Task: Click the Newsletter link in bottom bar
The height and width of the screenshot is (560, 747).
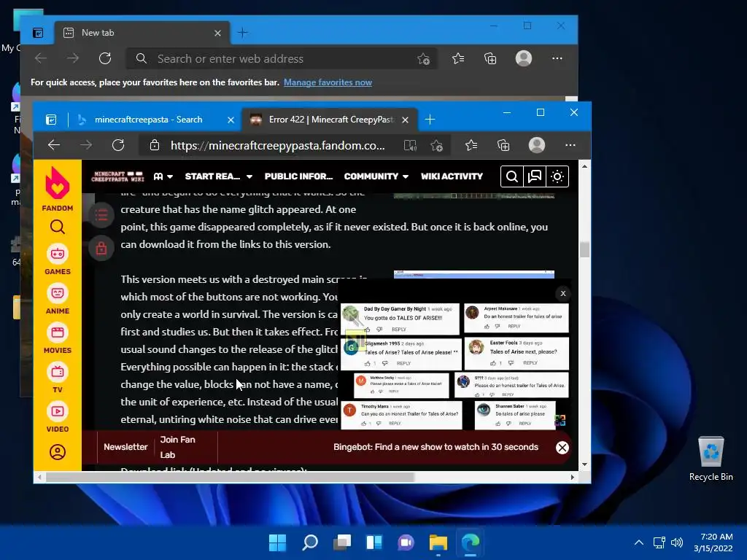Action: (x=125, y=447)
